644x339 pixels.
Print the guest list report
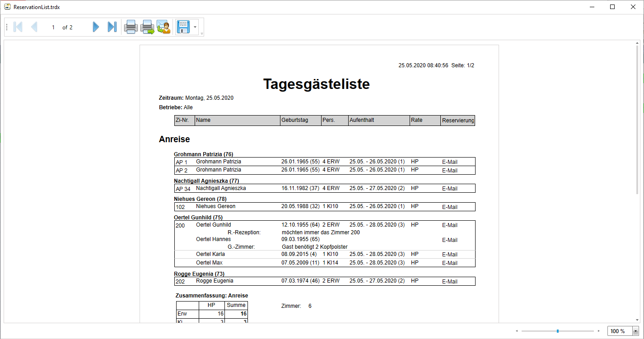pyautogui.click(x=131, y=27)
